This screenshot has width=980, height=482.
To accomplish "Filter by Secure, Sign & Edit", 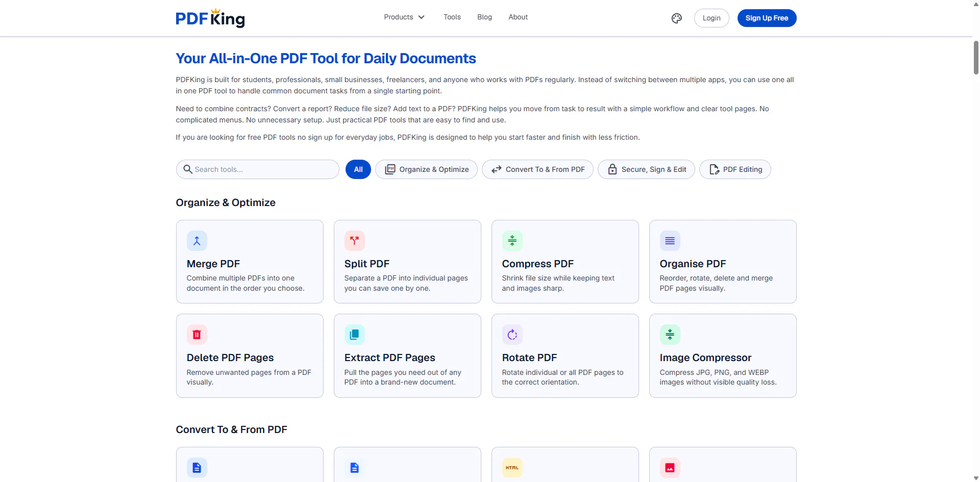I will [x=646, y=169].
